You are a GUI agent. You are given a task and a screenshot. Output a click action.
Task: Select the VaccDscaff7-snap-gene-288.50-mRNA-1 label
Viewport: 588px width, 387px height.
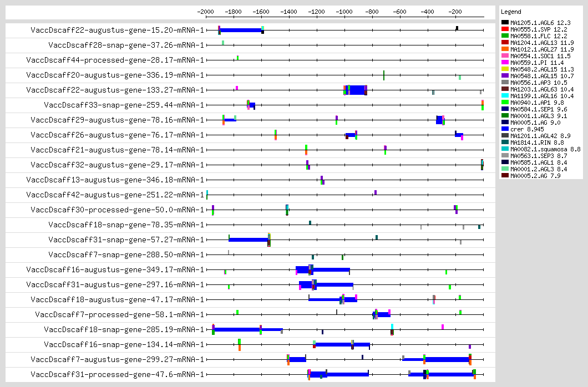(x=126, y=254)
